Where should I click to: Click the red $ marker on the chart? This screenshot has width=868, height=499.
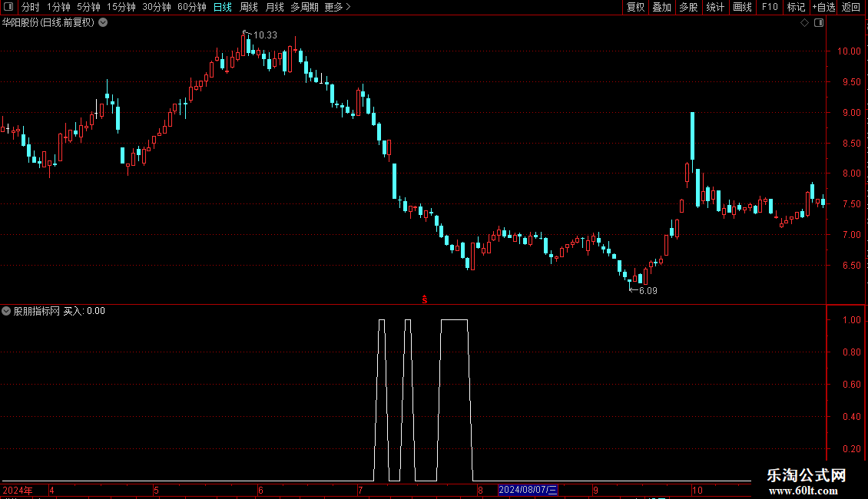(425, 299)
